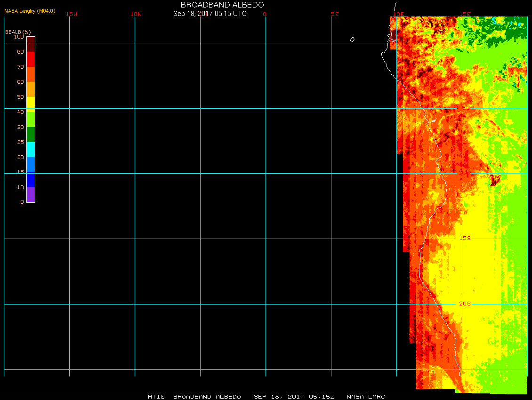Select the cyan swatch in the color bar
Image resolution: width=532 pixels, height=400 pixels.
31,149
